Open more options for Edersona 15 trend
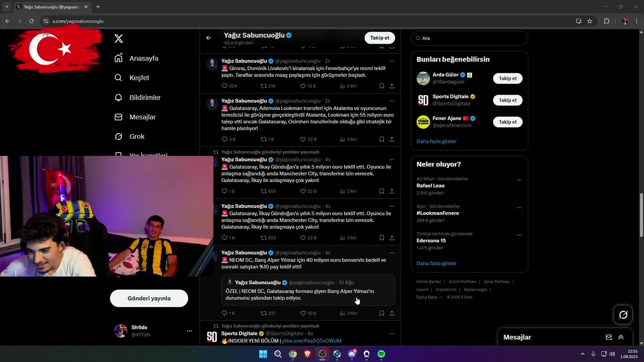This screenshot has width=644, height=362. pos(519,235)
